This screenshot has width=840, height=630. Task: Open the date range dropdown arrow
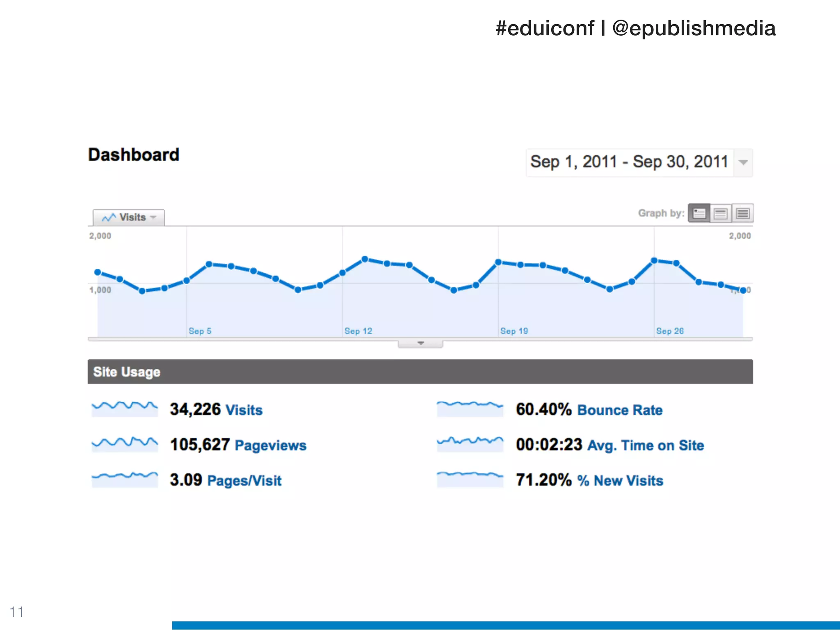[x=743, y=162]
